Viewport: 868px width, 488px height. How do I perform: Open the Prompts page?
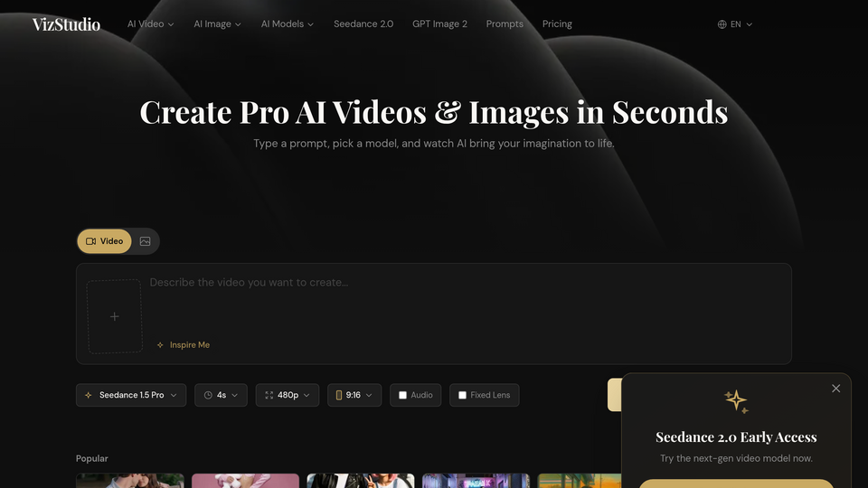pyautogui.click(x=505, y=23)
